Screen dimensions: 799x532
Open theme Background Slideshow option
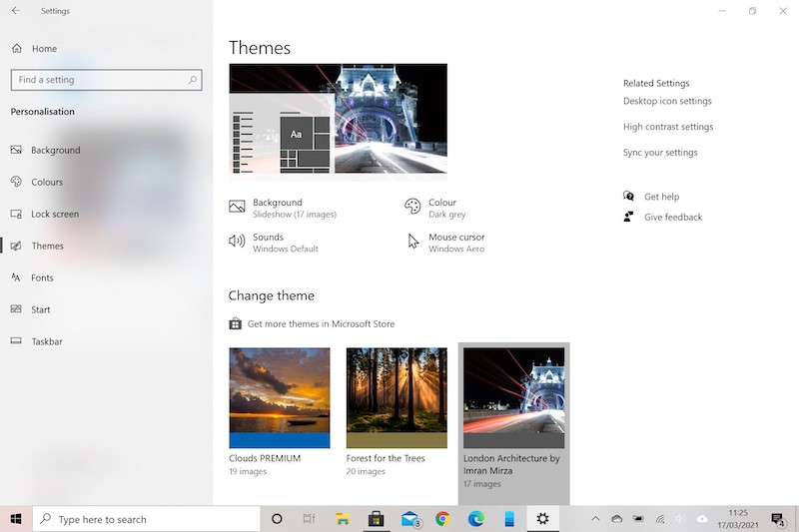(x=283, y=209)
